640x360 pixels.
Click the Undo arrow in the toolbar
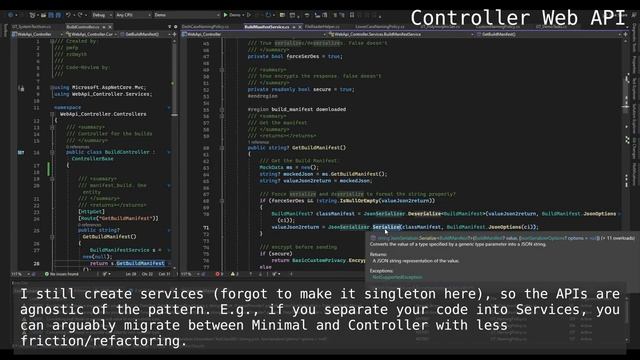pyautogui.click(x=68, y=15)
